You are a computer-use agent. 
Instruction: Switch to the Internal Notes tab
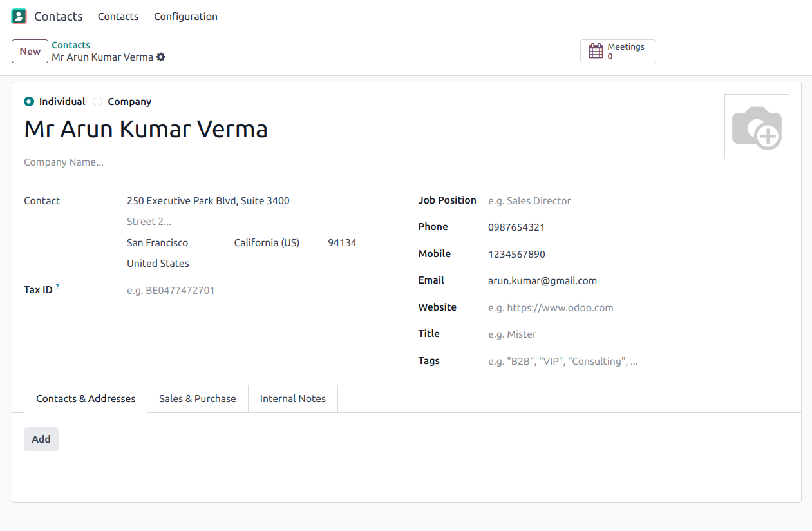(292, 399)
